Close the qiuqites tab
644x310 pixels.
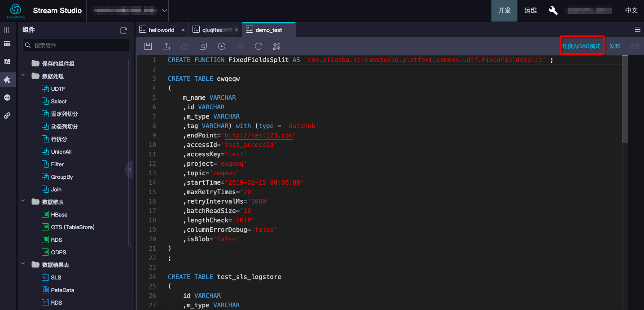click(237, 30)
